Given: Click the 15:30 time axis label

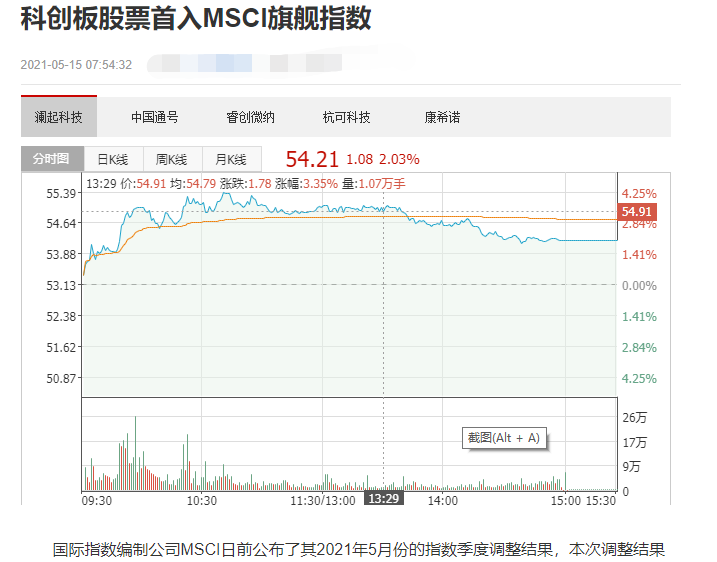Looking at the screenshot, I should pyautogui.click(x=601, y=501).
